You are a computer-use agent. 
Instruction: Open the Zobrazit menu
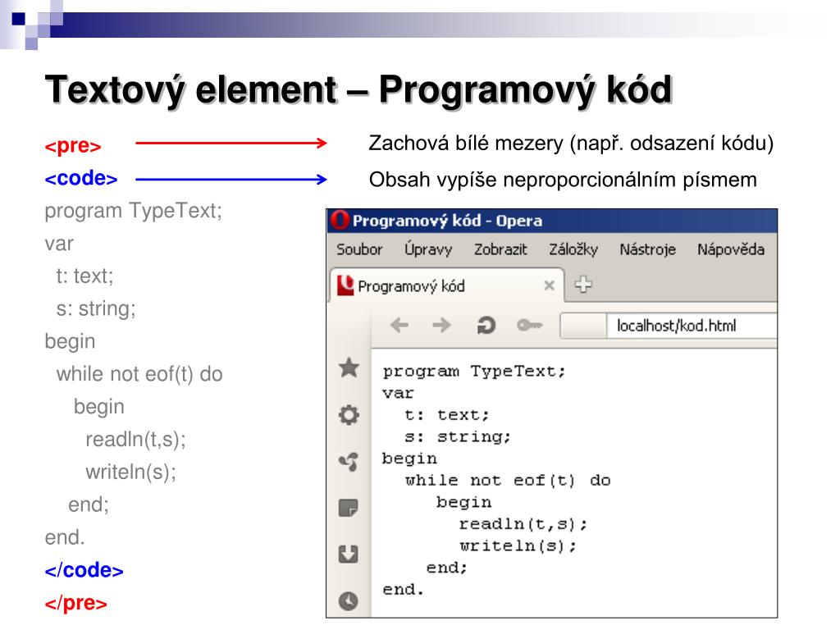pyautogui.click(x=500, y=249)
